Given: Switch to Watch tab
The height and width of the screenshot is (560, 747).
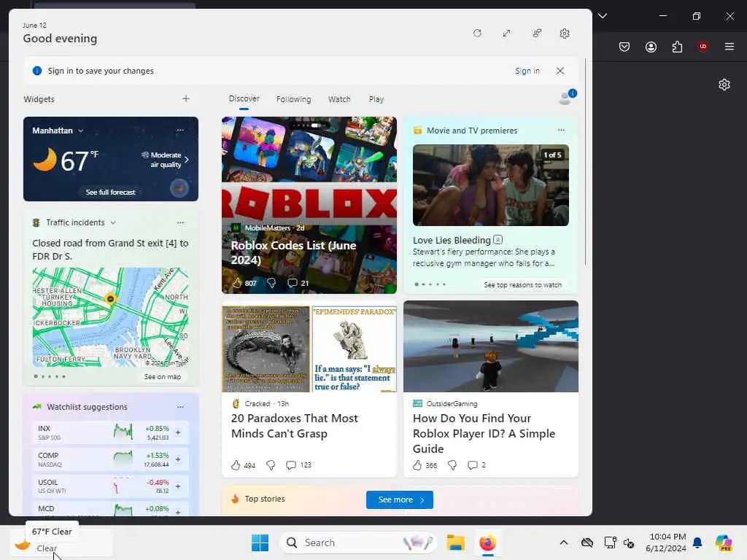Looking at the screenshot, I should pos(339,99).
